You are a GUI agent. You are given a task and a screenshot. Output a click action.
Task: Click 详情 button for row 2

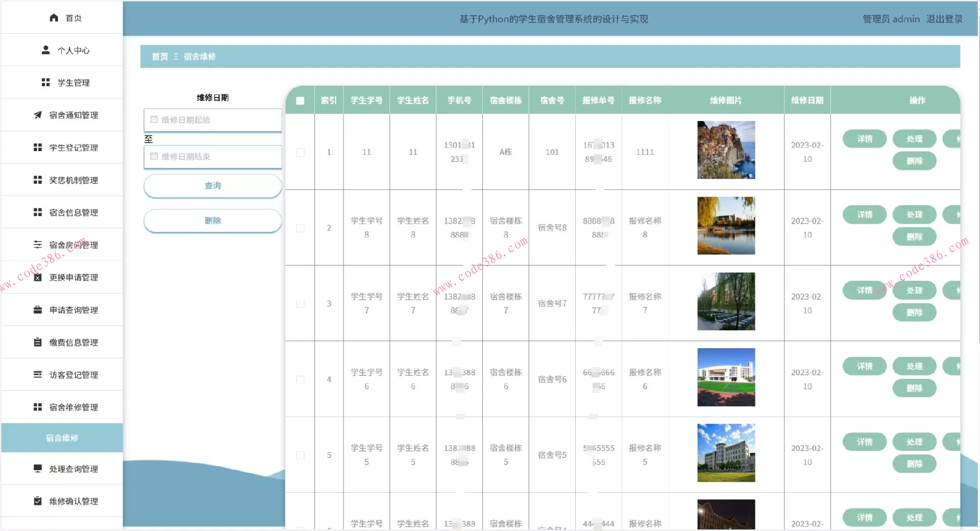[x=864, y=214]
